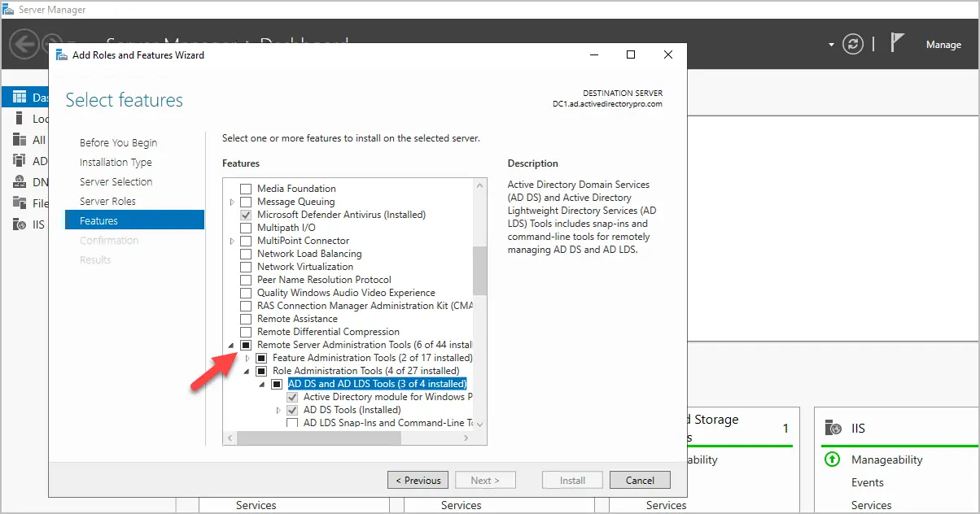Select the Active Directory module for Windows row
The height and width of the screenshot is (514, 980).
point(387,397)
